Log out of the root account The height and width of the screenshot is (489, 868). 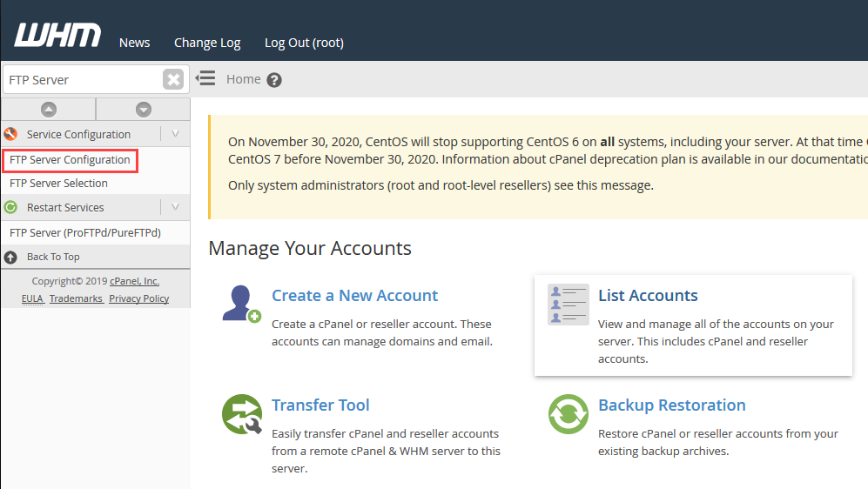click(x=304, y=43)
